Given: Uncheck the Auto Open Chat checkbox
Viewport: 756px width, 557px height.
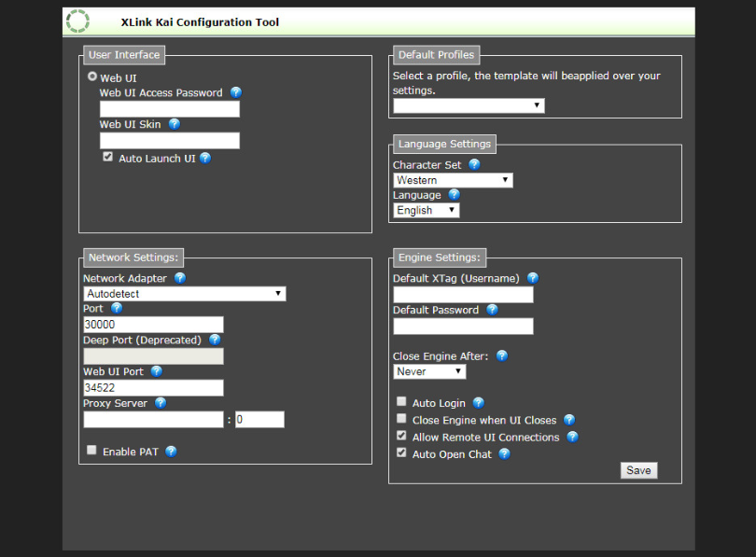Looking at the screenshot, I should (401, 453).
